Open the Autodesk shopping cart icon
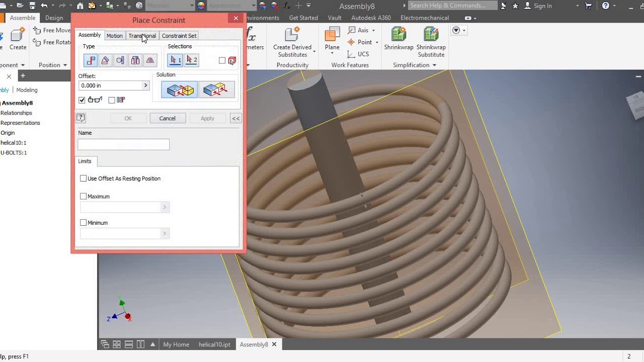Viewport: 644px width, 362px height. 588,6
